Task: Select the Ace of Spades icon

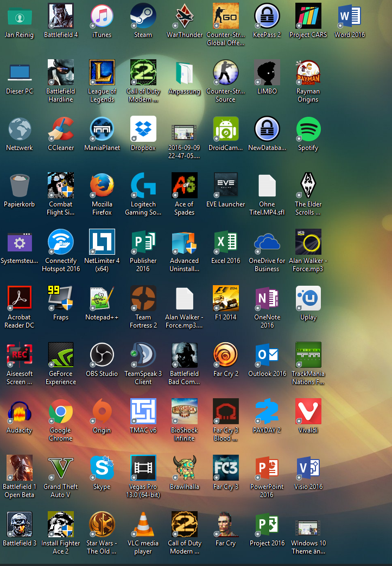Action: point(185,185)
